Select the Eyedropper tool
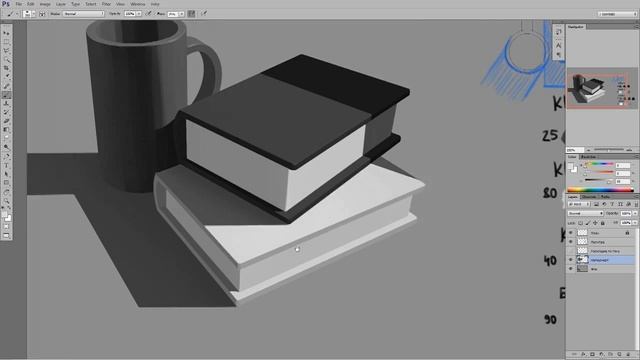The height and width of the screenshot is (360, 640). point(6,77)
